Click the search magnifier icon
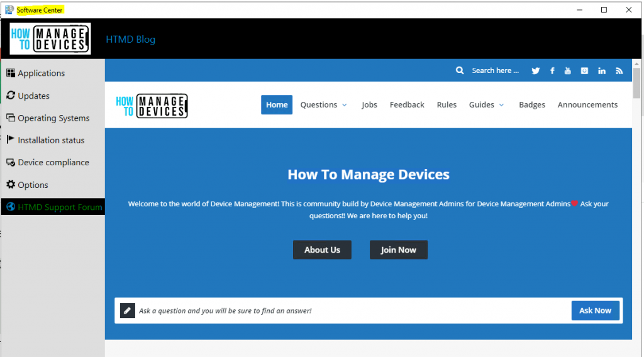This screenshot has height=357, width=644. (460, 70)
